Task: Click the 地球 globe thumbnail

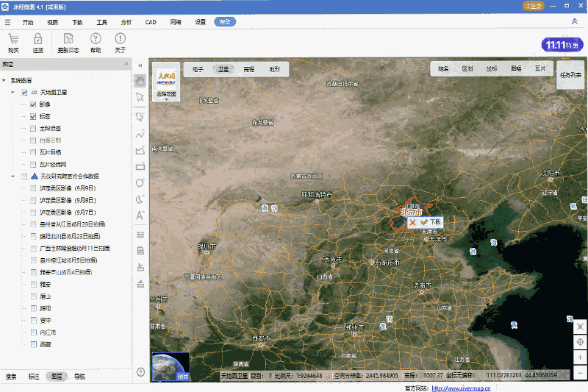Action: [x=171, y=368]
